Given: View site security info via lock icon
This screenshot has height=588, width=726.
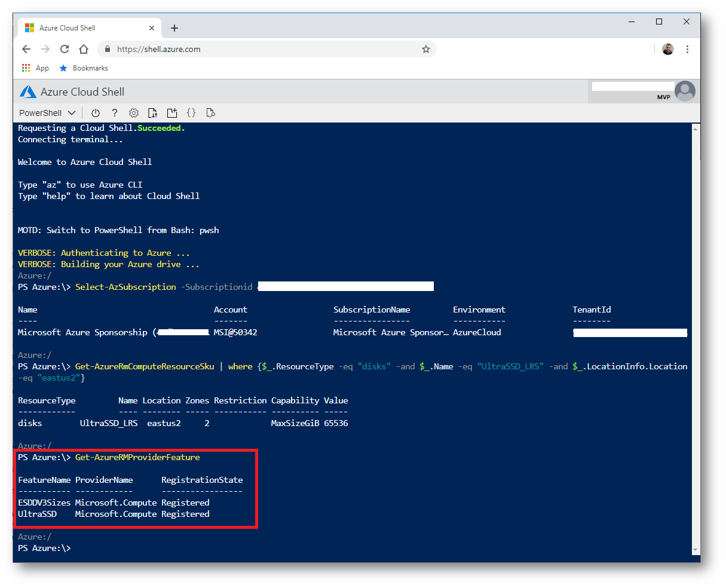Looking at the screenshot, I should [108, 49].
